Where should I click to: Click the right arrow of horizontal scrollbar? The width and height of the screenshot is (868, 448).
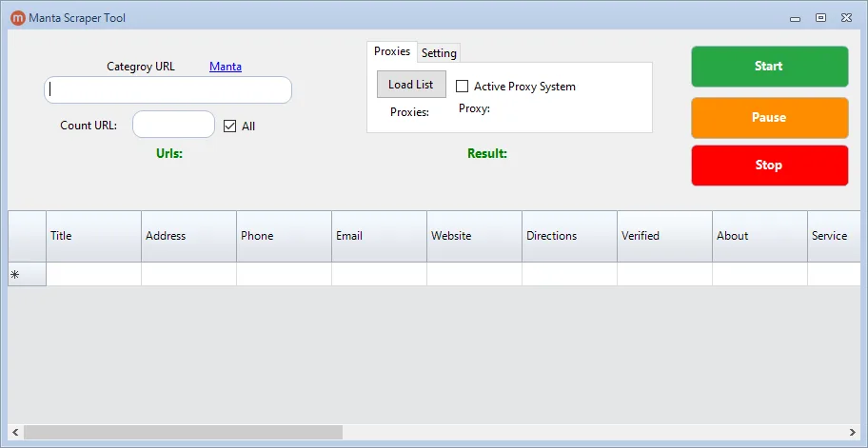(x=852, y=432)
